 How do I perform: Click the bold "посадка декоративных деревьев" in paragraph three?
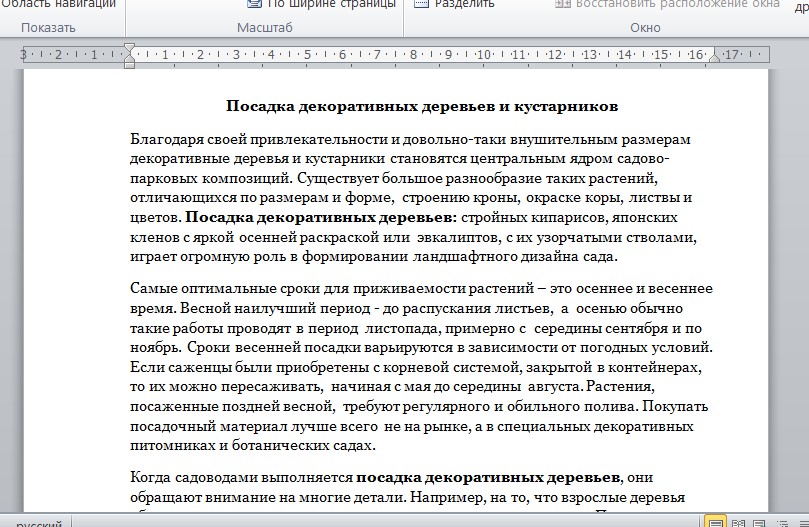pos(488,477)
